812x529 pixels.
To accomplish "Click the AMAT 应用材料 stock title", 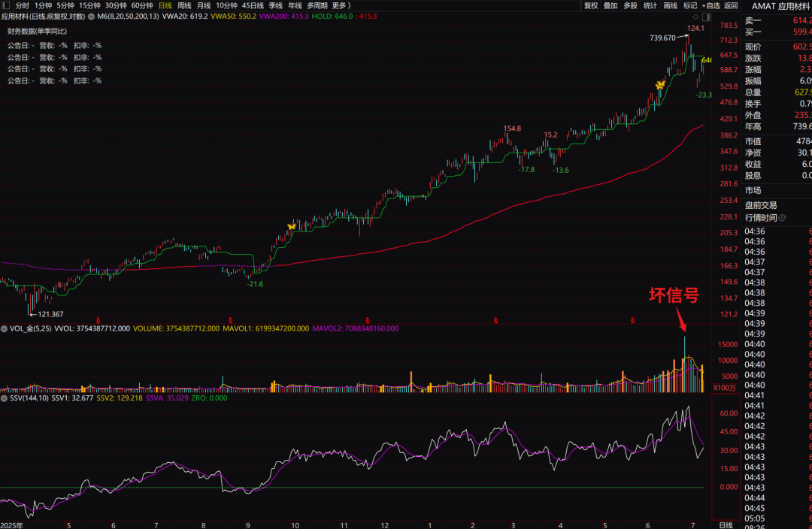I will click(781, 6).
